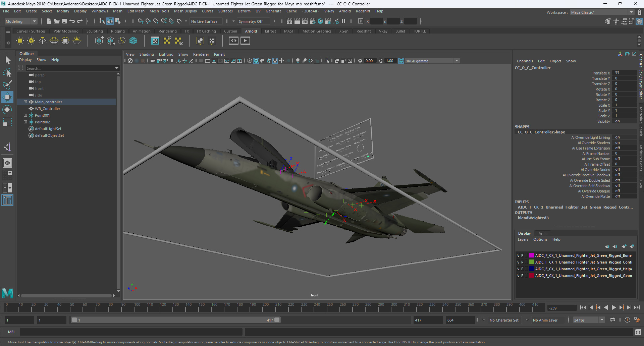644x346 pixels.
Task: Click the Translate X value field
Action: 624,73
